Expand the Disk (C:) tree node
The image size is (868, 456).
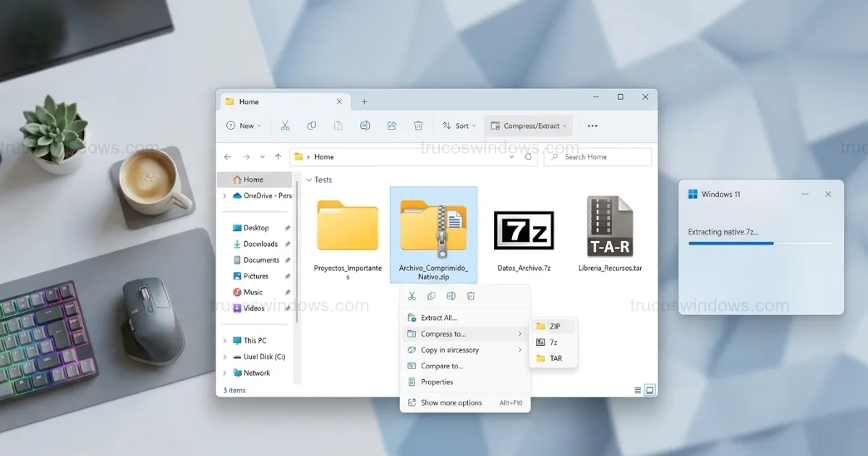(x=226, y=358)
